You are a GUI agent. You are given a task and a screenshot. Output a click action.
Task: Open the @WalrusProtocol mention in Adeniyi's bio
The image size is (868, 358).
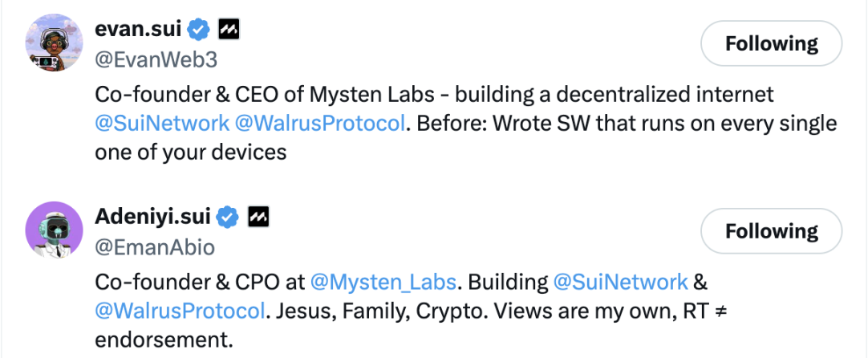pyautogui.click(x=180, y=311)
